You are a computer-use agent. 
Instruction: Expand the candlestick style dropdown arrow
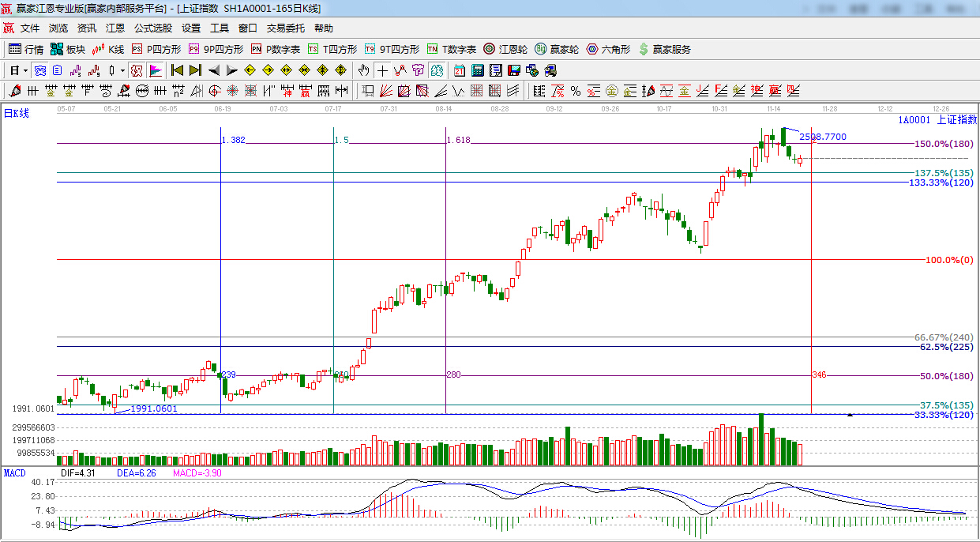[x=122, y=70]
